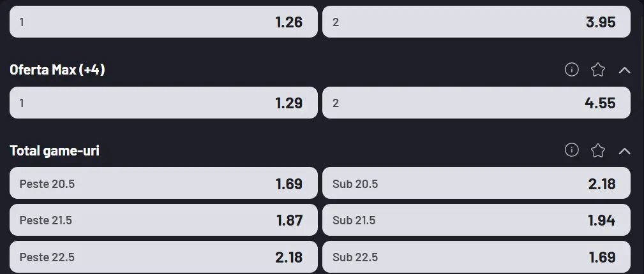The image size is (644, 274).
Task: Choose Peste 21.5 odds 1.87
Action: (x=163, y=220)
